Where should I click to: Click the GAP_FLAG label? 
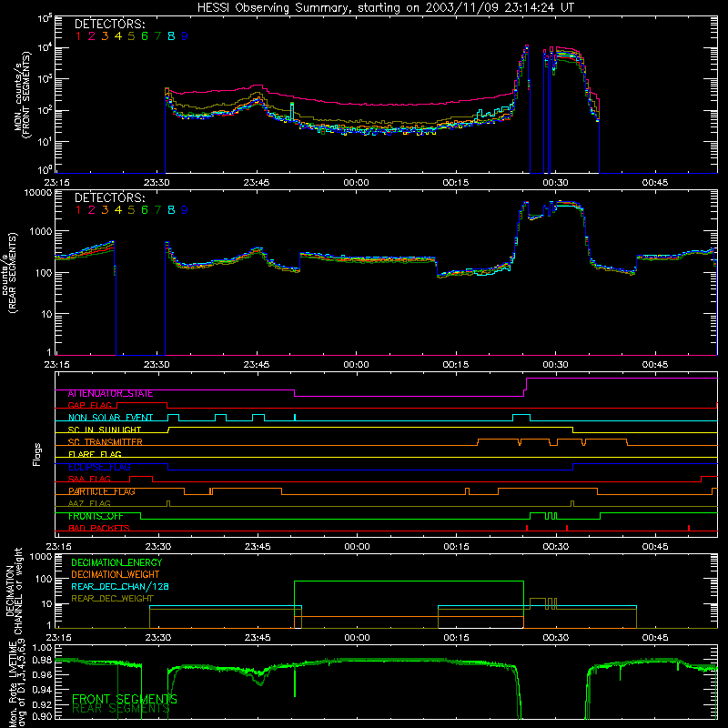tap(89, 406)
